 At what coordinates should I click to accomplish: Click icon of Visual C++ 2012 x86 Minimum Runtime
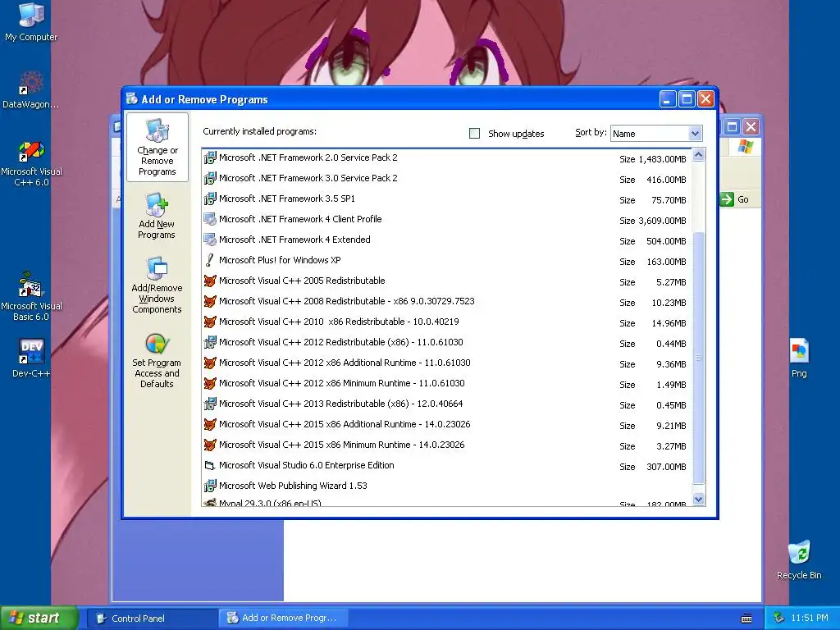[210, 383]
